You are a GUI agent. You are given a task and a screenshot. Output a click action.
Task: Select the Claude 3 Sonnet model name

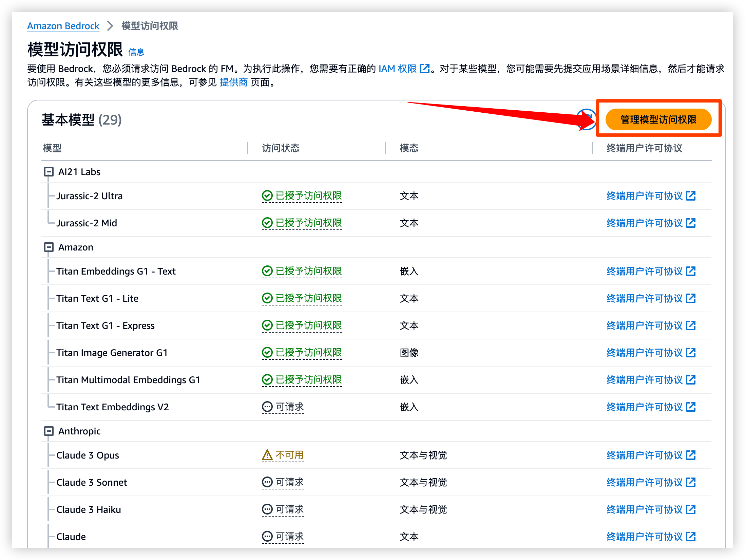click(92, 482)
